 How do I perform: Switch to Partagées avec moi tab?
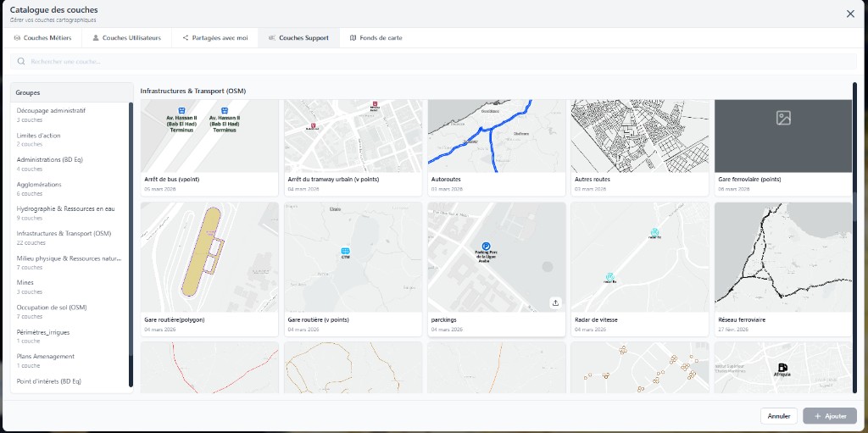point(214,38)
